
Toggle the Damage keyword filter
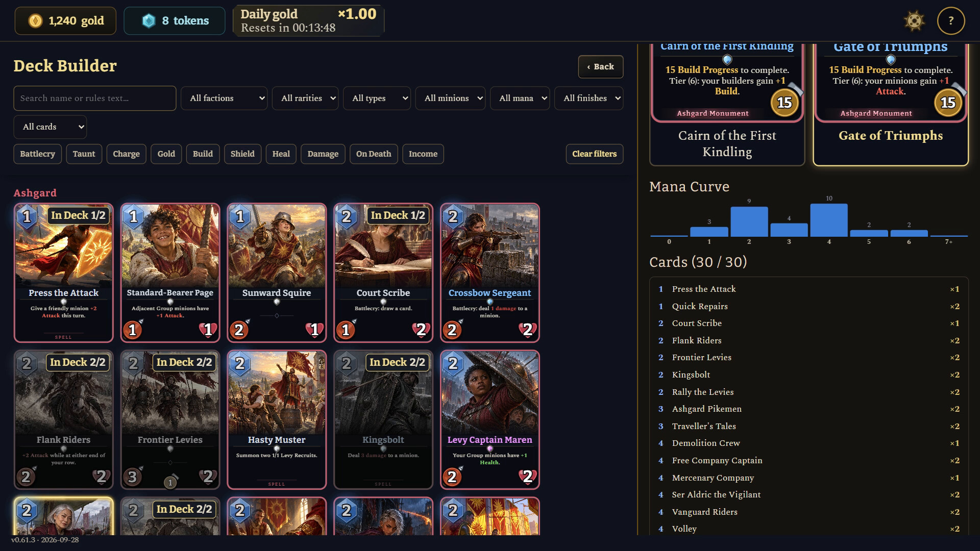point(323,154)
